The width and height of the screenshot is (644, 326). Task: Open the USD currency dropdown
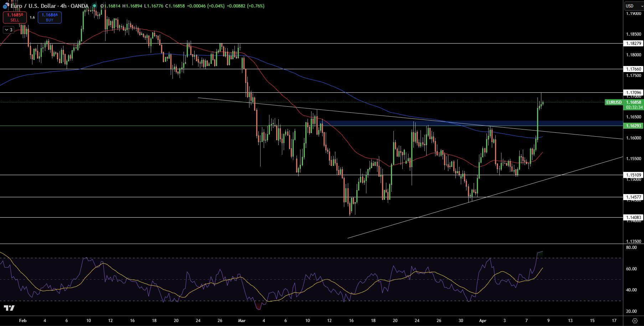point(634,6)
